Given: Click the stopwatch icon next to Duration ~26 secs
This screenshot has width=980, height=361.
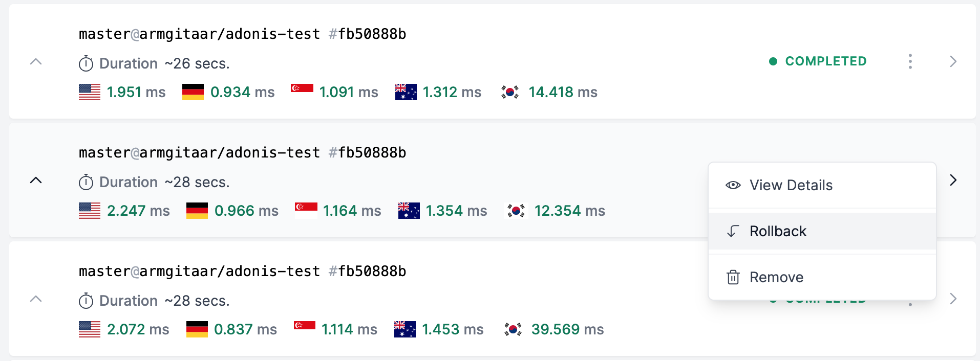Looking at the screenshot, I should pos(86,64).
